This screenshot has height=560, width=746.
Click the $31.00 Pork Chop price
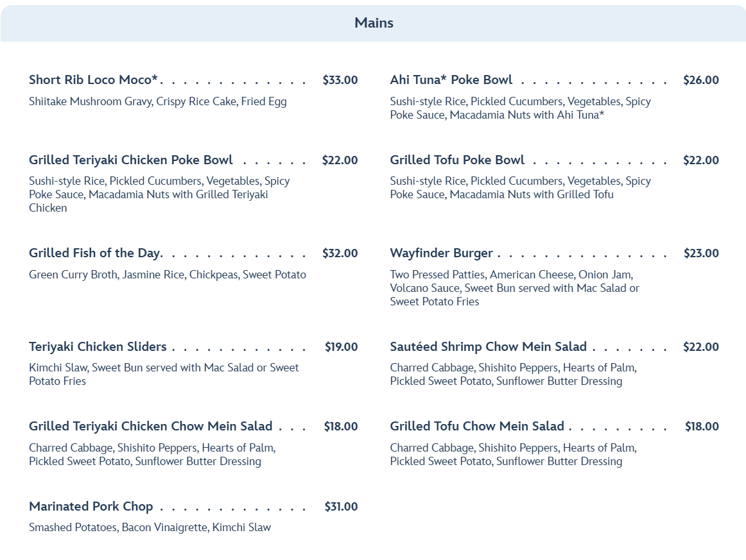click(341, 507)
